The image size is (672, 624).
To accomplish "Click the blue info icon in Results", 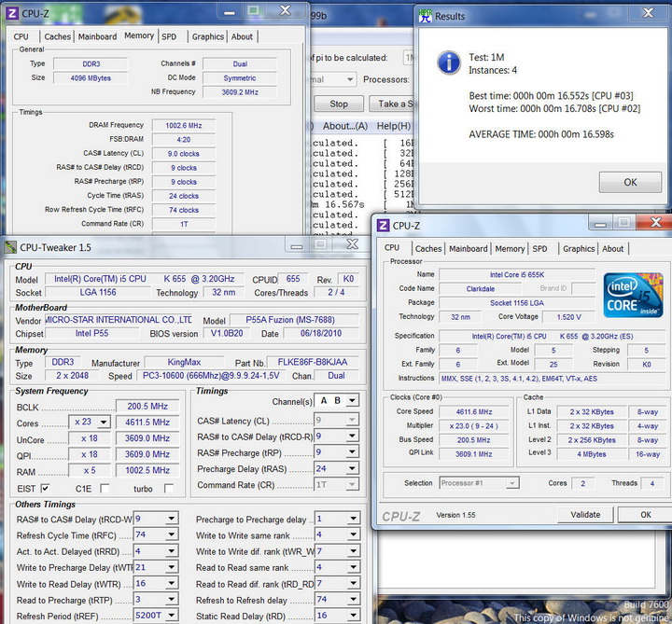I will 449,62.
